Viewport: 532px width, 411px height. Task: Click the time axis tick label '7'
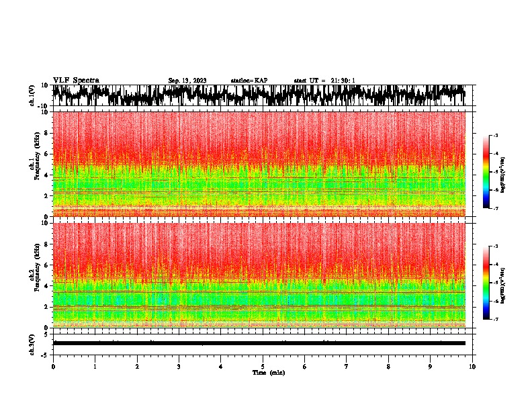pos(347,367)
